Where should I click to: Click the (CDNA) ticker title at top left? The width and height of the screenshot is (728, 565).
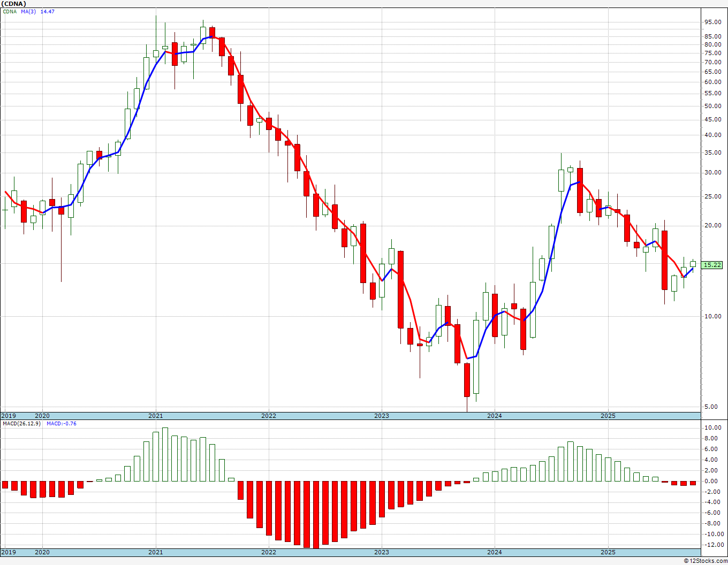(x=14, y=3)
